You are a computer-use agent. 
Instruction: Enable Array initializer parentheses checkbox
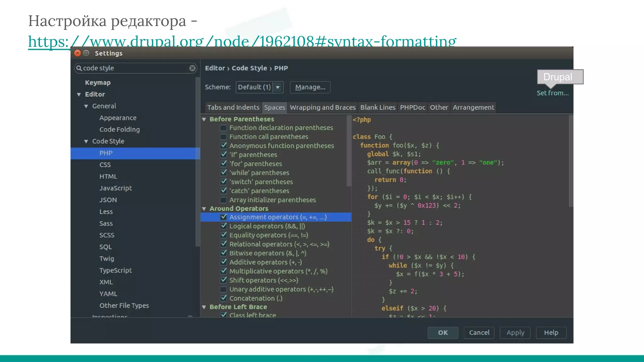(223, 200)
